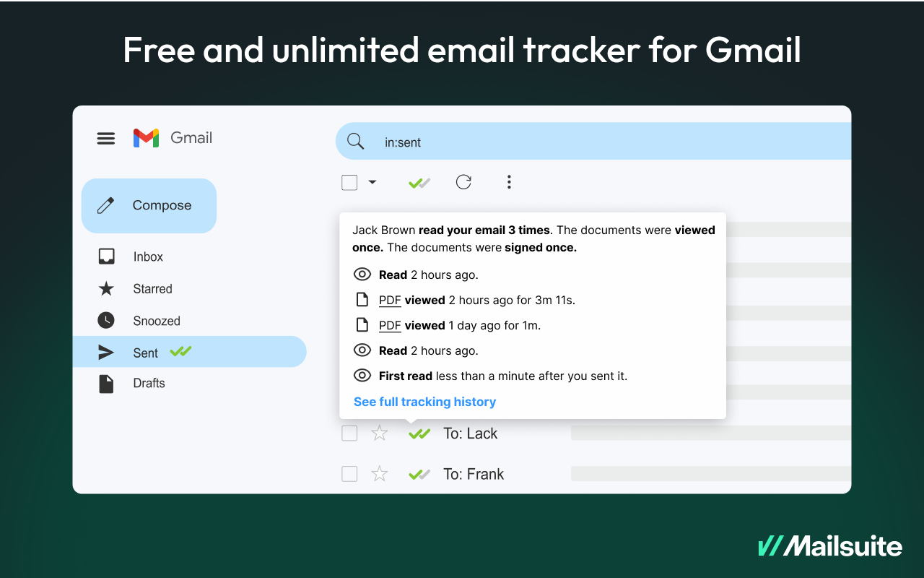Click the Compose button
Viewport: 924px width, 578px height.
pyautogui.click(x=149, y=205)
